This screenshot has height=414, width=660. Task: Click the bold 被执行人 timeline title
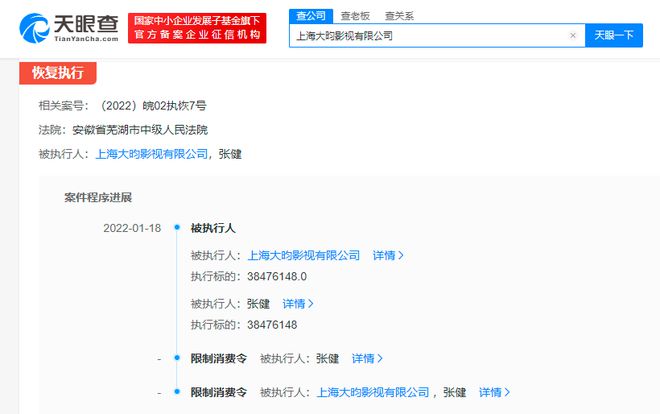213,228
